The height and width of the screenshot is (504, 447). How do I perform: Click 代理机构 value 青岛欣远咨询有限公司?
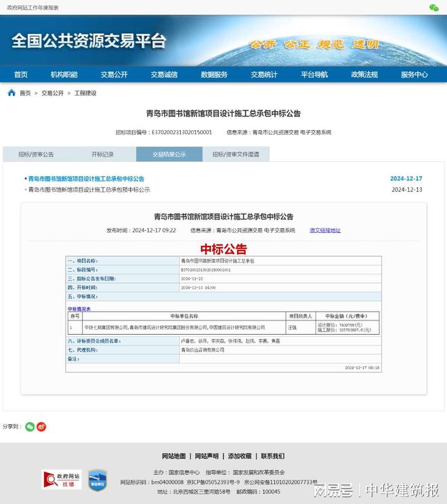click(203, 350)
